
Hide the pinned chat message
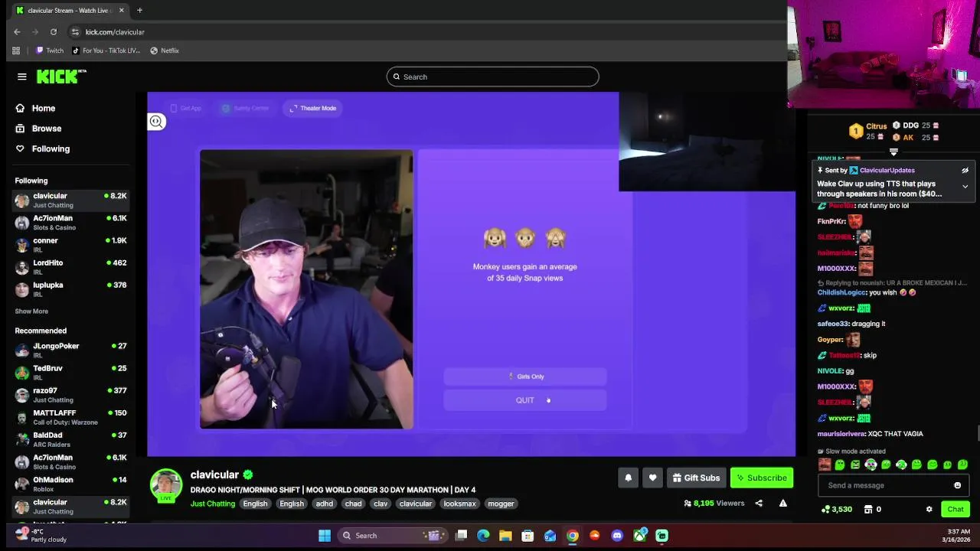[x=965, y=171]
